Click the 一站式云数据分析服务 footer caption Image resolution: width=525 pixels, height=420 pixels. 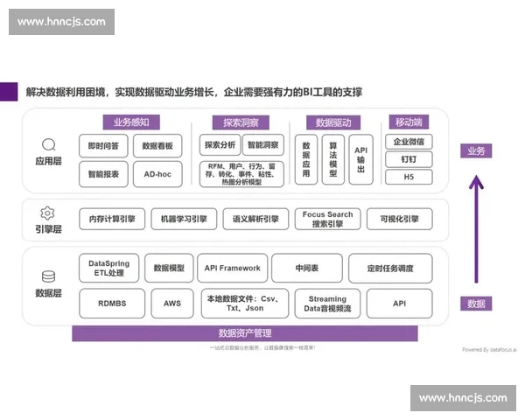point(262,347)
